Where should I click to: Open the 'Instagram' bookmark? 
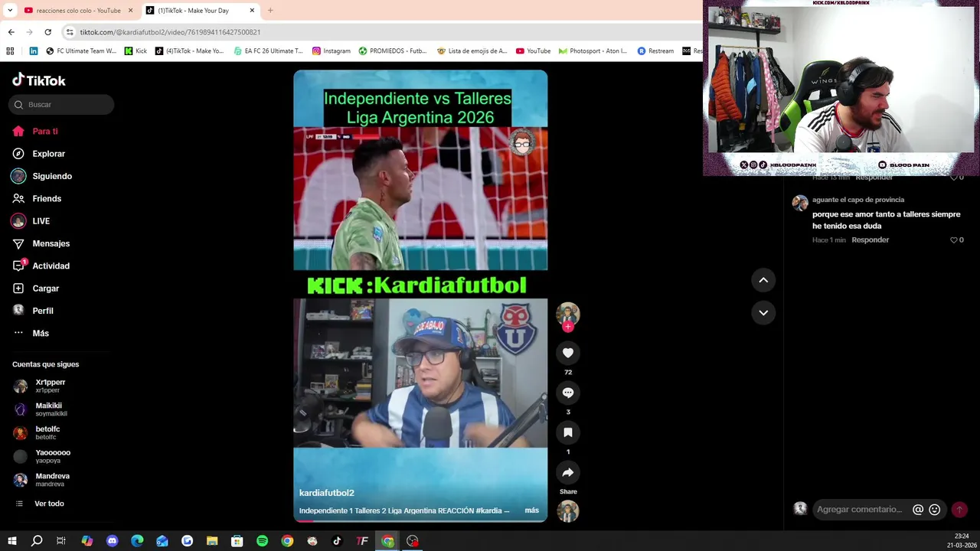[x=331, y=51]
